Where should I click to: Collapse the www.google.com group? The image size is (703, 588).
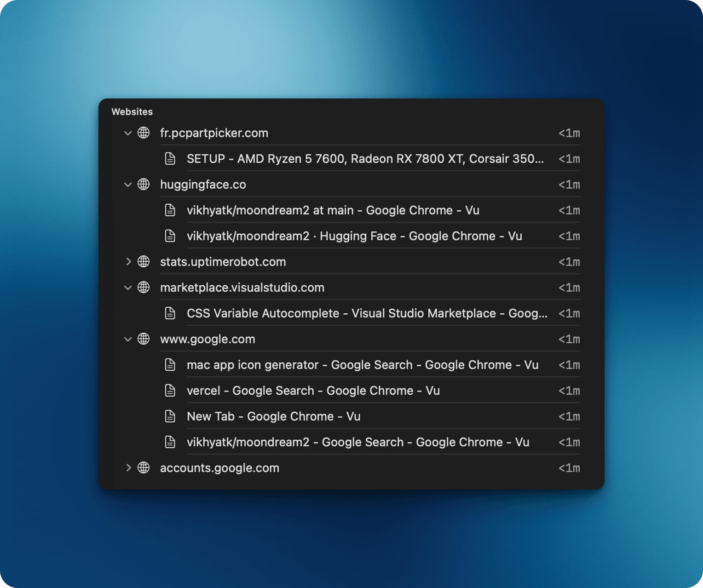pyautogui.click(x=128, y=339)
